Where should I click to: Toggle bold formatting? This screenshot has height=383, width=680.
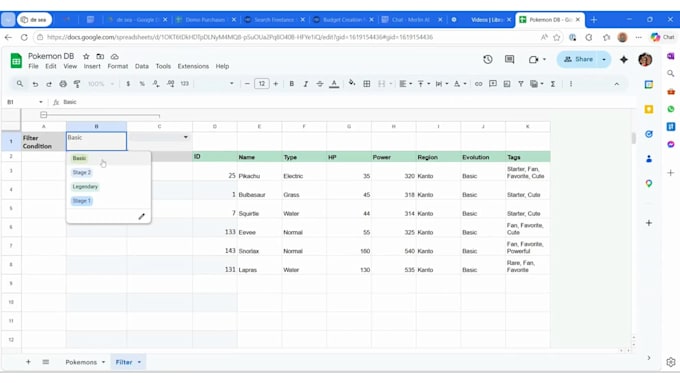pos(291,84)
